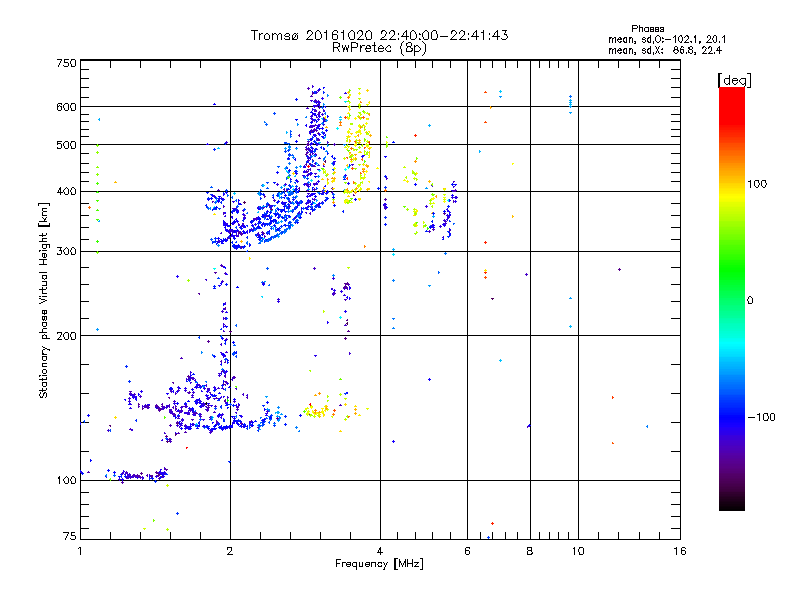Click the 'Frequency [MHz]' axis label

(x=379, y=564)
